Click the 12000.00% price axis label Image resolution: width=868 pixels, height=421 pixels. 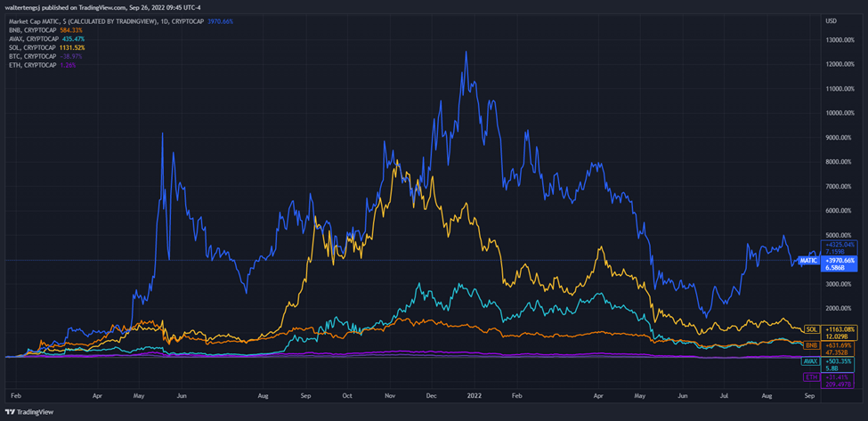tap(841, 64)
